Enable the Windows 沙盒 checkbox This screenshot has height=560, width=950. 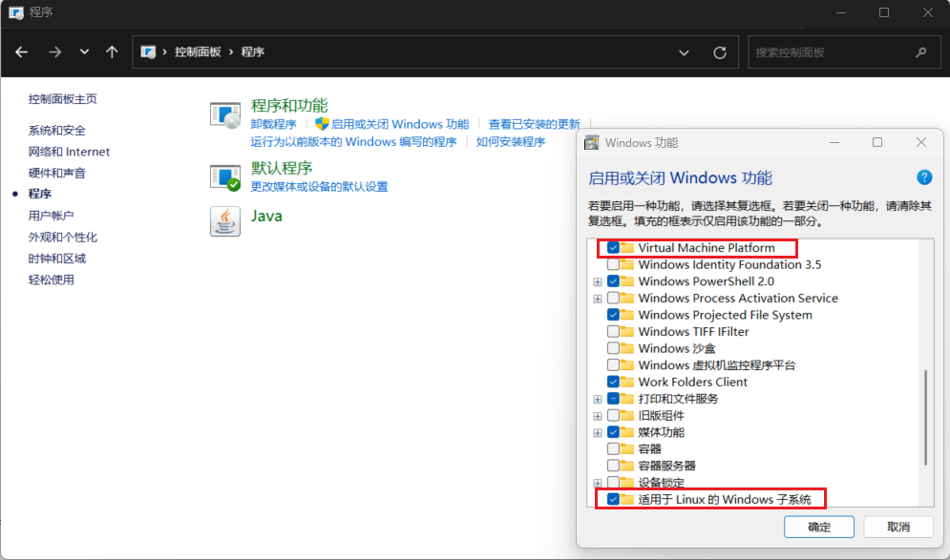point(613,348)
